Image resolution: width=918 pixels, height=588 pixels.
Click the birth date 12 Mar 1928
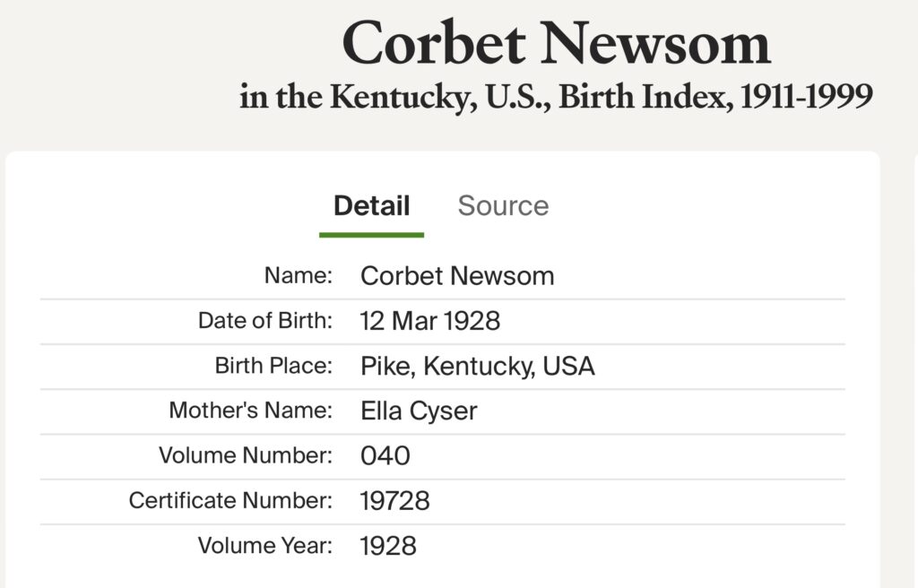point(430,321)
